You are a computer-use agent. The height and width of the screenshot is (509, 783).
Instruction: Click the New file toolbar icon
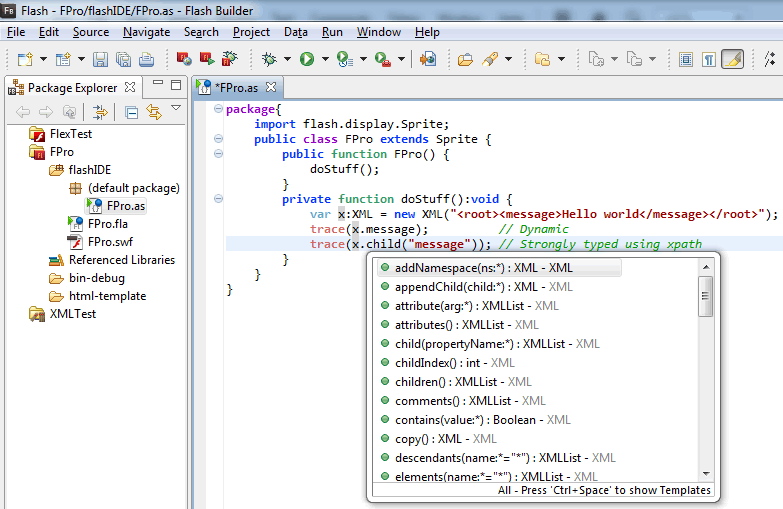pos(24,59)
